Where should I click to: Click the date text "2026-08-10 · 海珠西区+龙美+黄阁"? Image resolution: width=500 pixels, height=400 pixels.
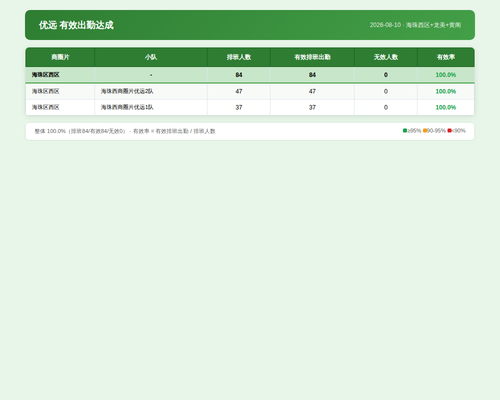point(415,25)
